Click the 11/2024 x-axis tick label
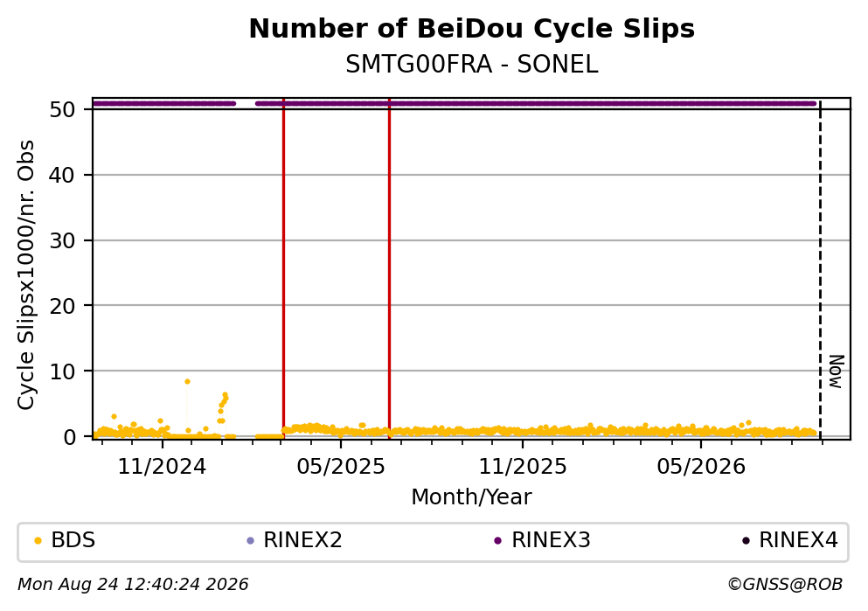This screenshot has width=868, height=611. (162, 467)
